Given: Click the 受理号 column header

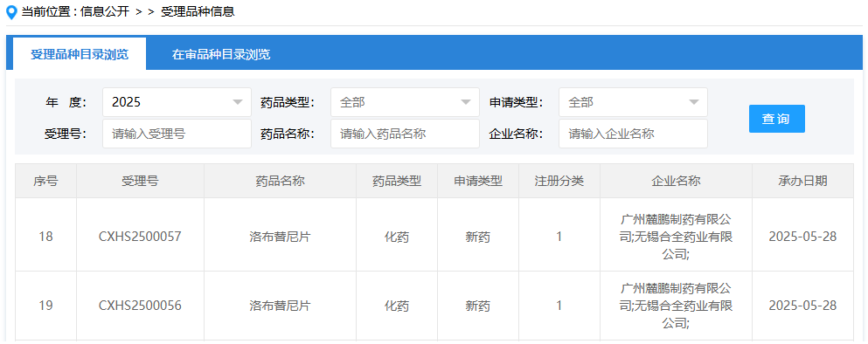Looking at the screenshot, I should pos(140,181).
